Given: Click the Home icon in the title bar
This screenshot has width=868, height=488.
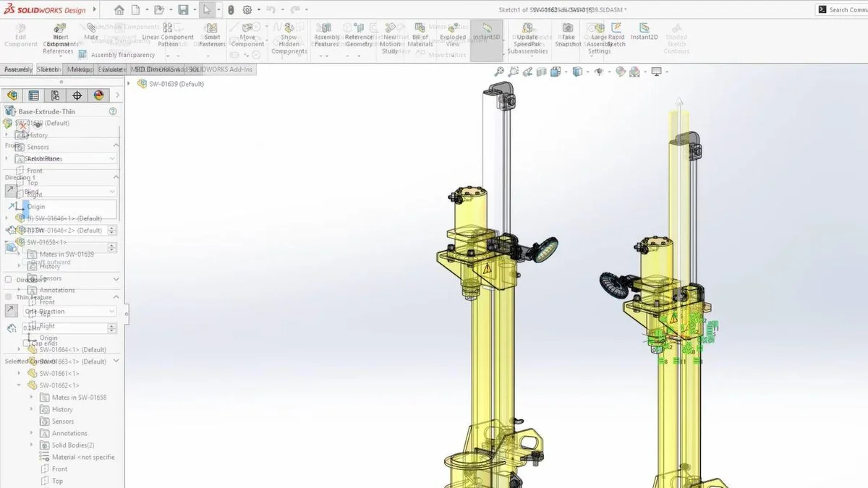Looking at the screenshot, I should click(x=119, y=10).
